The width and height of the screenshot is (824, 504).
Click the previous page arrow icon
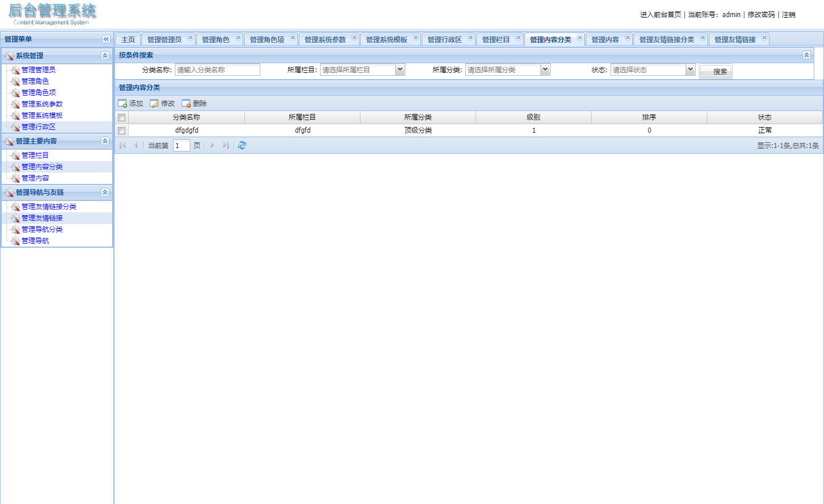(x=136, y=145)
